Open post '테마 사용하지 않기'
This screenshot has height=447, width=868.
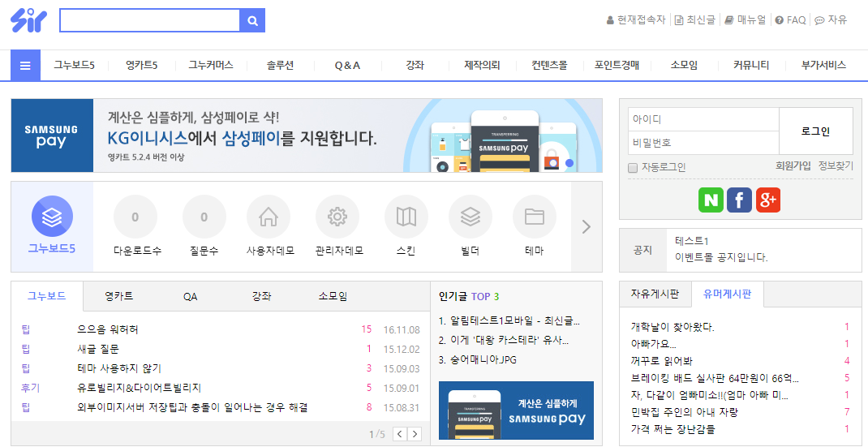[x=119, y=368]
